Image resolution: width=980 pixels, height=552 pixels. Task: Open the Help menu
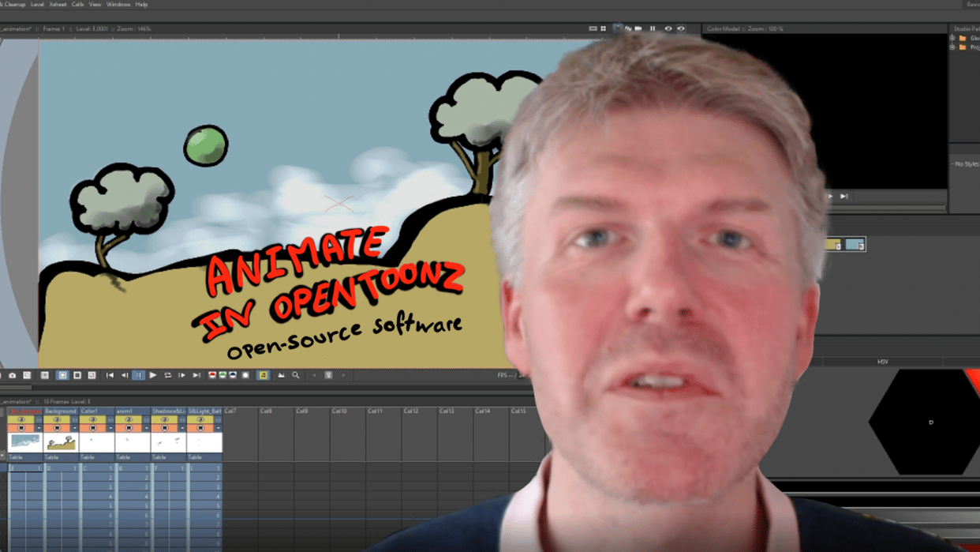141,4
